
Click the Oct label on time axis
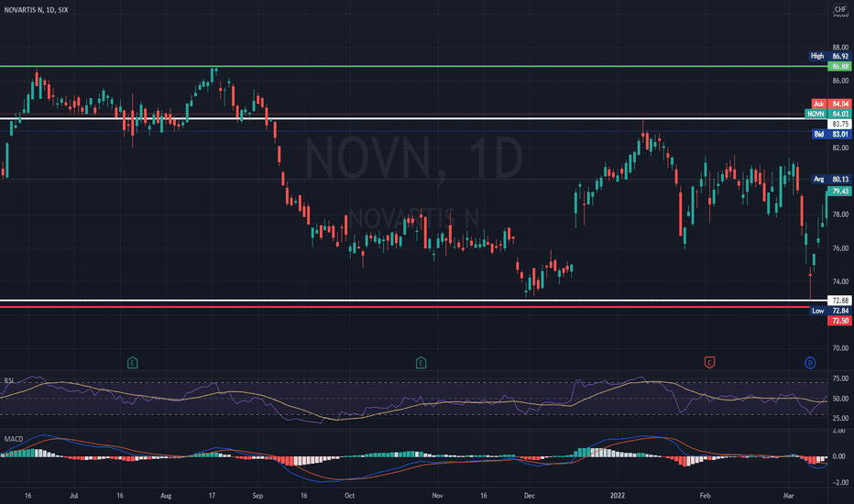(x=350, y=496)
